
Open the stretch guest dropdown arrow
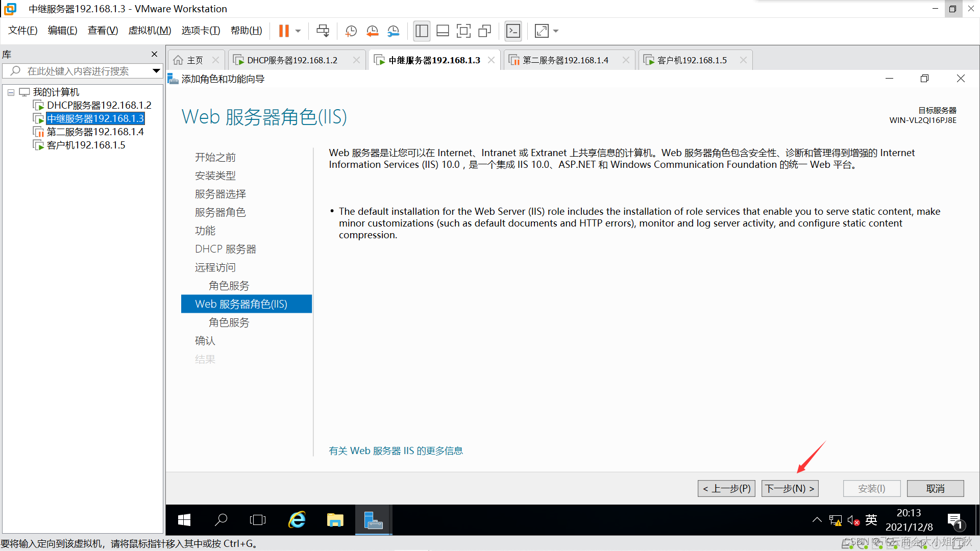(556, 31)
